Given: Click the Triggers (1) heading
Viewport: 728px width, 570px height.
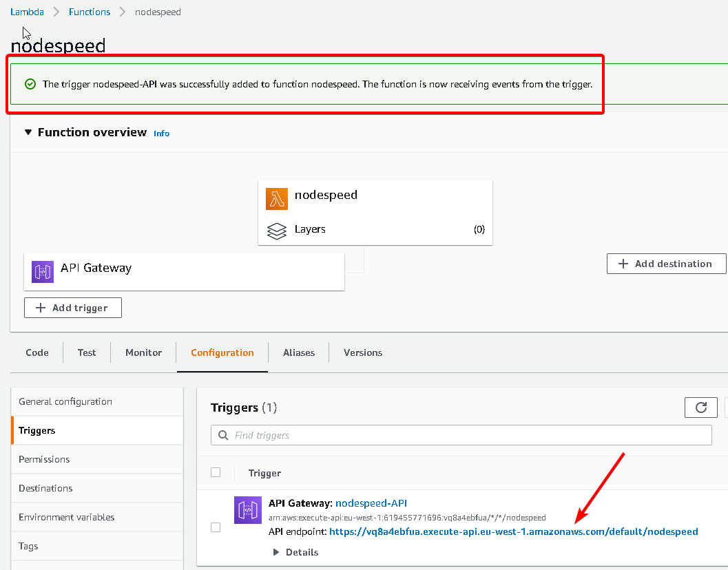Looking at the screenshot, I should pos(244,408).
